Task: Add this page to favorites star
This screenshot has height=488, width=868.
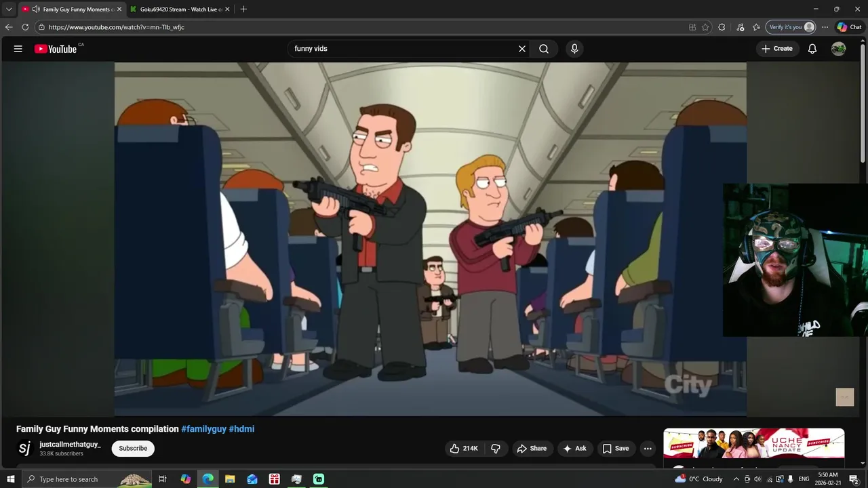Action: pyautogui.click(x=705, y=27)
